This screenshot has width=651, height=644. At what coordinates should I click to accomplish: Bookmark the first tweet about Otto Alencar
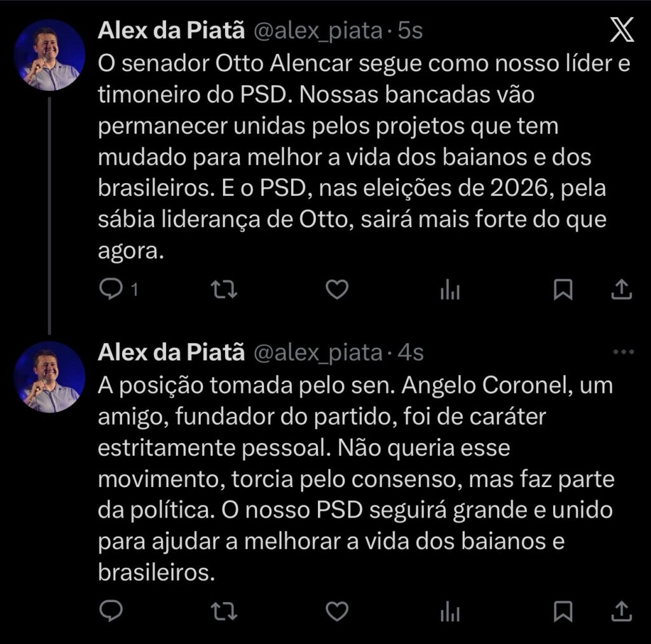pyautogui.click(x=563, y=290)
